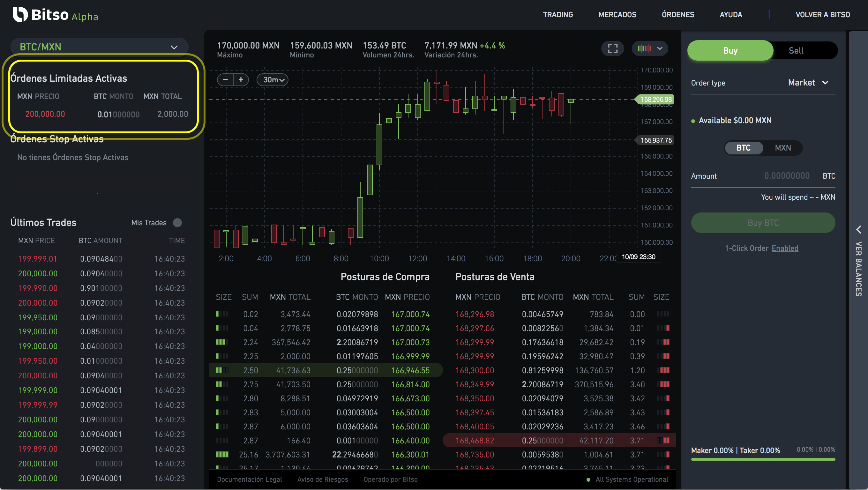Viewport: 868px width, 490px height.
Task: Switch to the Buy side
Action: pos(730,50)
